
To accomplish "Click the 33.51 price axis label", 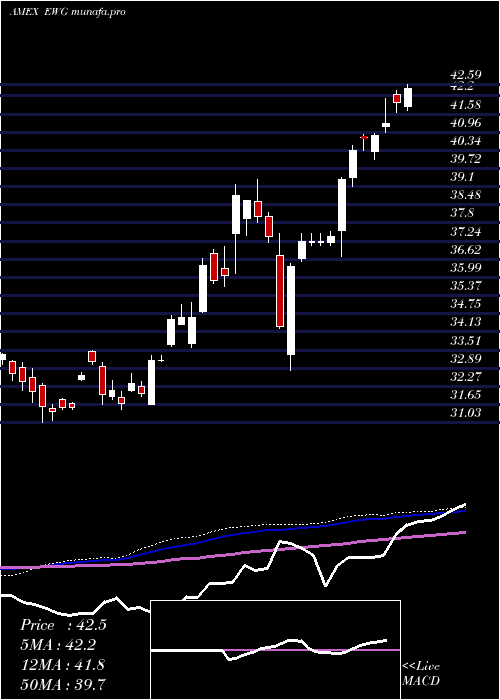I will 465,341.
